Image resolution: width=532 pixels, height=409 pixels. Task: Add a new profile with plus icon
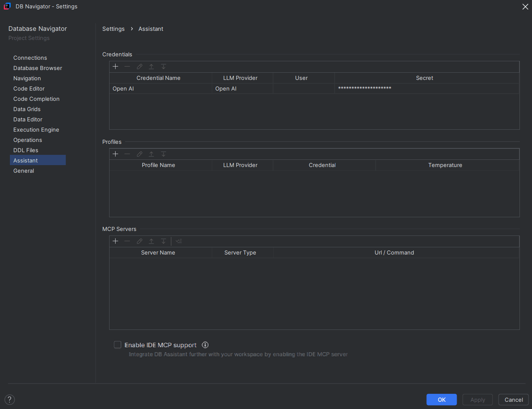tap(116, 154)
